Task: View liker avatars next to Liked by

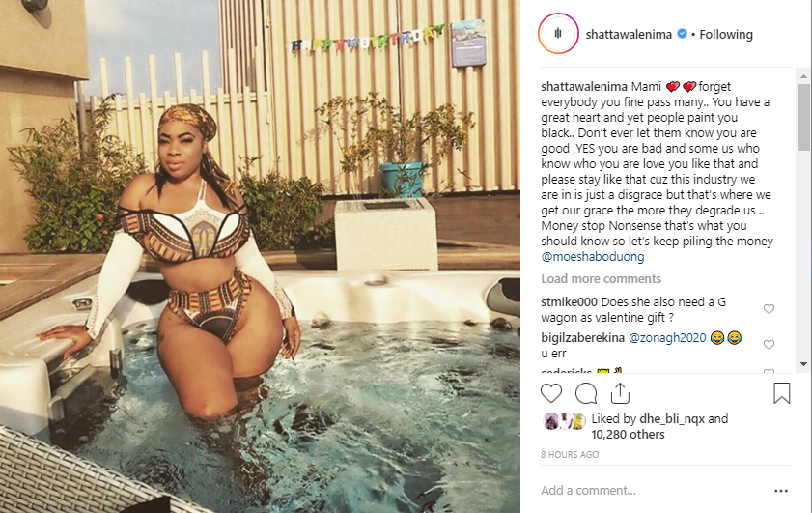Action: (x=564, y=421)
